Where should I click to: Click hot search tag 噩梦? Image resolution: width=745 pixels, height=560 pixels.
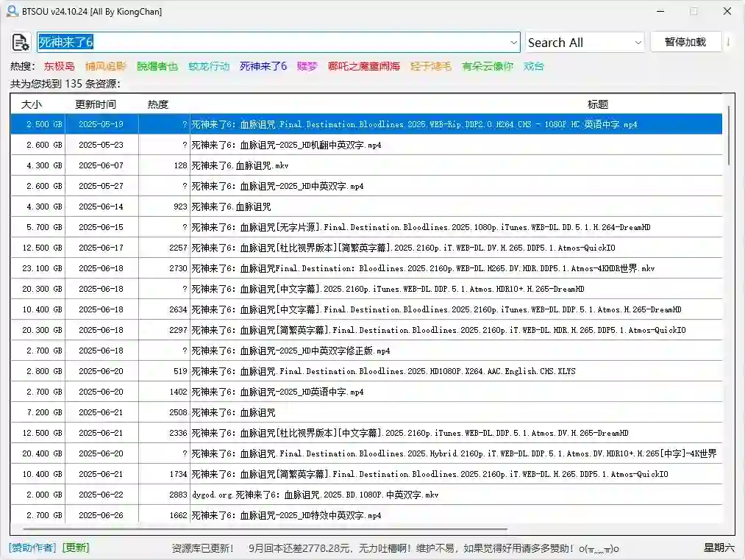[307, 66]
